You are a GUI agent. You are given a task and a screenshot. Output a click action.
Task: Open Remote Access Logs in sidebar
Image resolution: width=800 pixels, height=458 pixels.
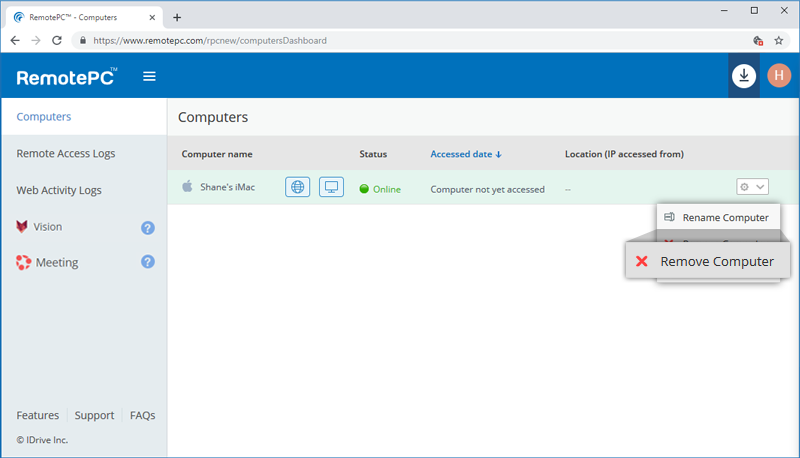[66, 154]
